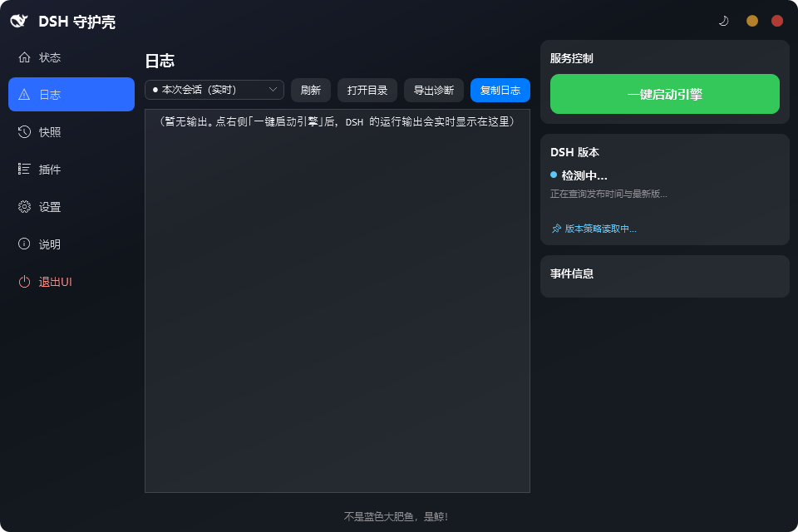The image size is (798, 532).
Task: Click the pin icon beside 版本策略读取中
Action: 556,229
